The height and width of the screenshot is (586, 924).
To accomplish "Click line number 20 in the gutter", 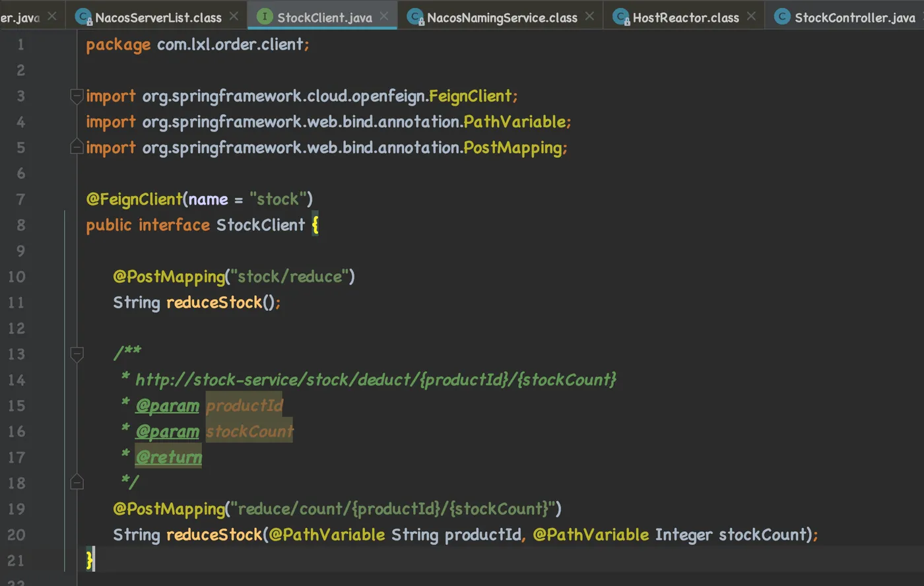I will [x=16, y=535].
